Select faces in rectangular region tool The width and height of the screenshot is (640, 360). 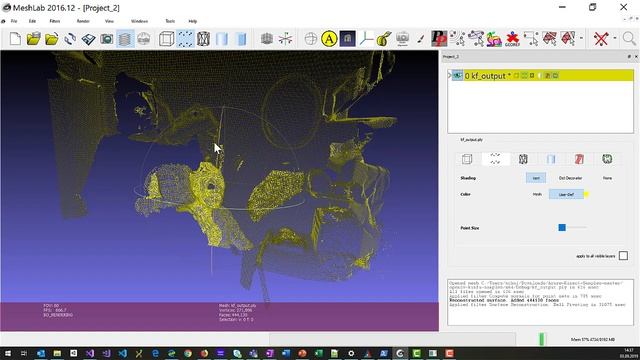(549, 39)
